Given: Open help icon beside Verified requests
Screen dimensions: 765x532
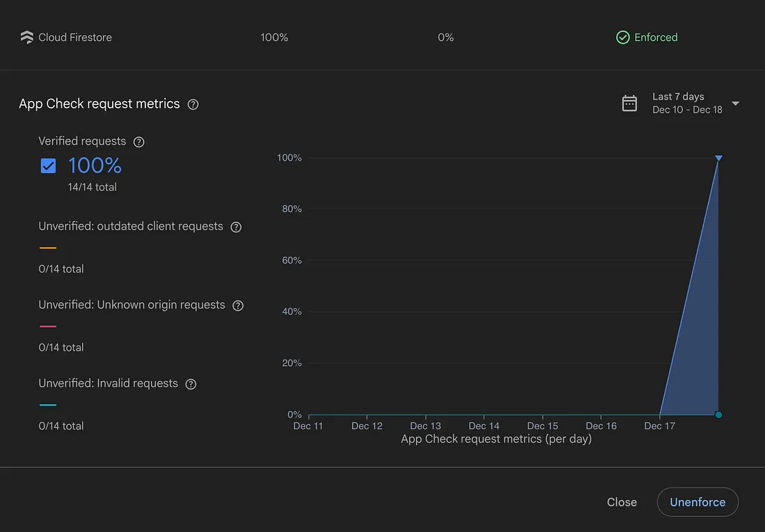Looking at the screenshot, I should pyautogui.click(x=139, y=142).
